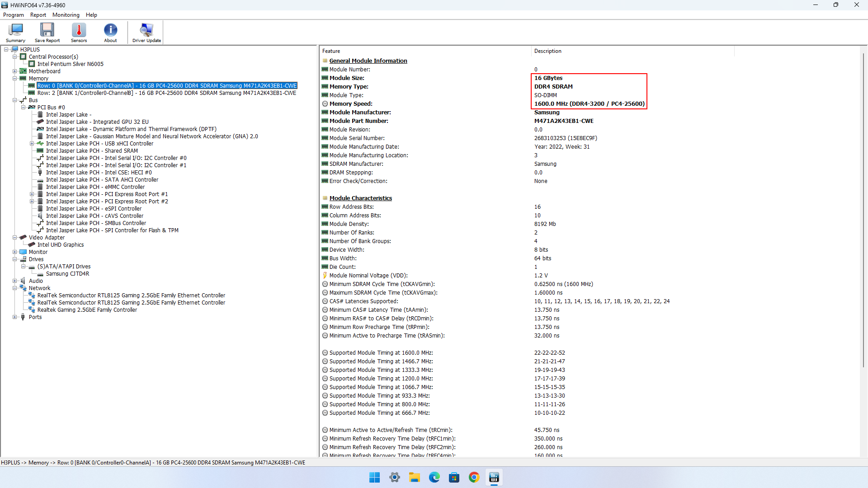Click the Intel Pentium Silver N6005 chip icon

[x=32, y=64]
